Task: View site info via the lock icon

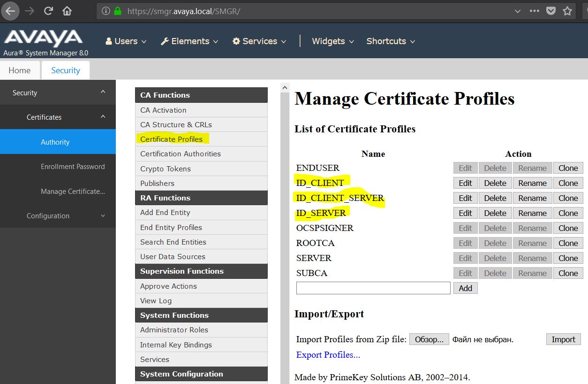Action: coord(118,11)
